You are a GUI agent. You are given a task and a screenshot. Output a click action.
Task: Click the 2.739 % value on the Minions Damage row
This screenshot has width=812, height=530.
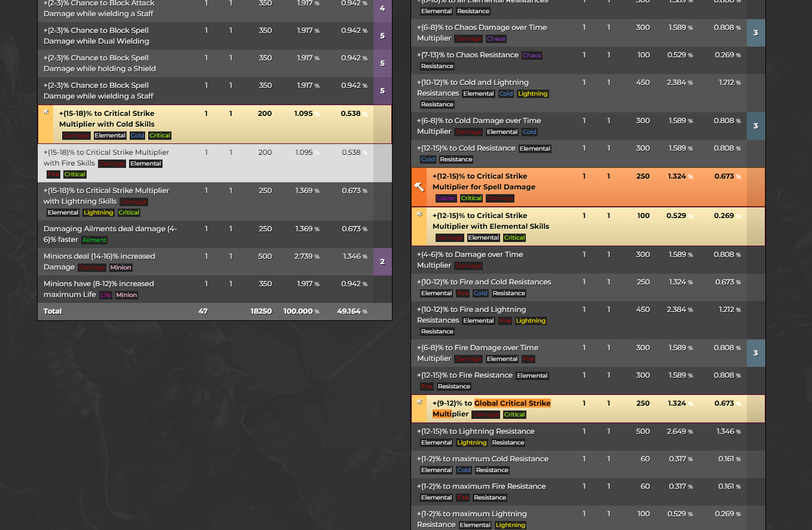(308, 256)
